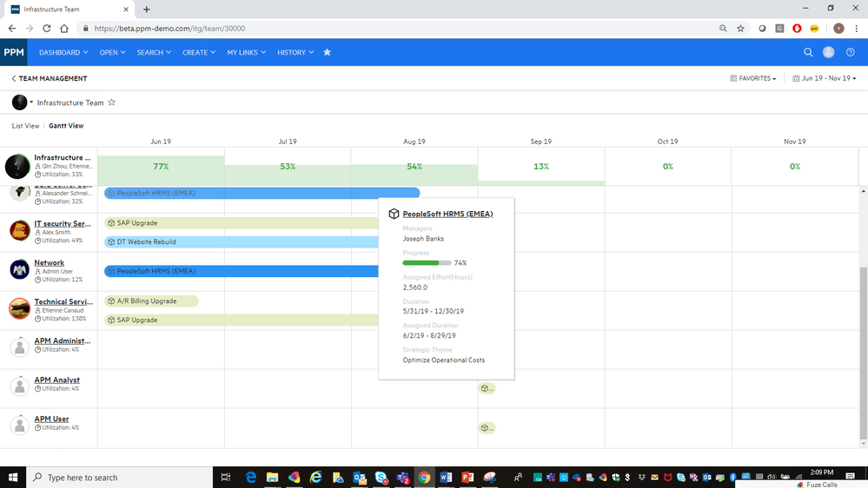The image size is (868, 488).
Task: Open the History dropdown
Action: pos(295,53)
